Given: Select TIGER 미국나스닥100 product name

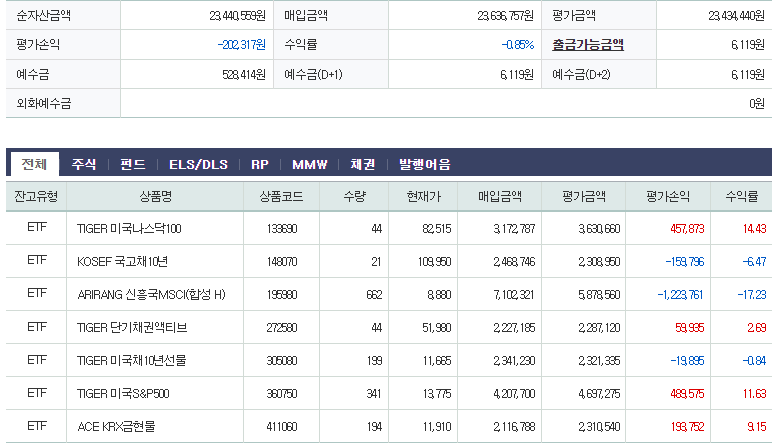Looking at the screenshot, I should [x=129, y=228].
